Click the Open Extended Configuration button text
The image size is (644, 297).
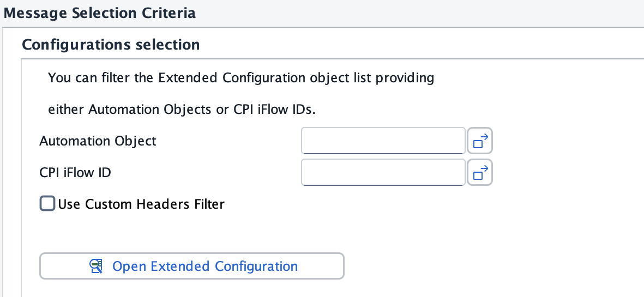point(205,266)
